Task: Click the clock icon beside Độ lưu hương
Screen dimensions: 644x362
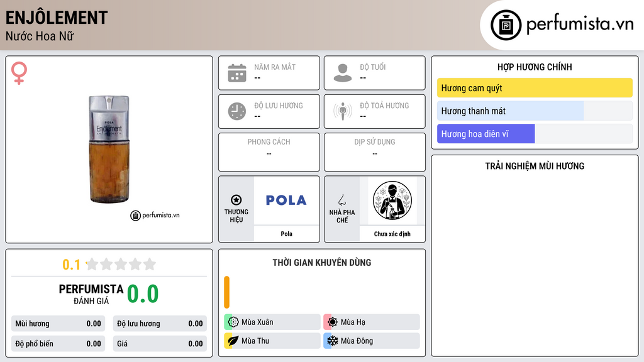Action: click(x=237, y=111)
